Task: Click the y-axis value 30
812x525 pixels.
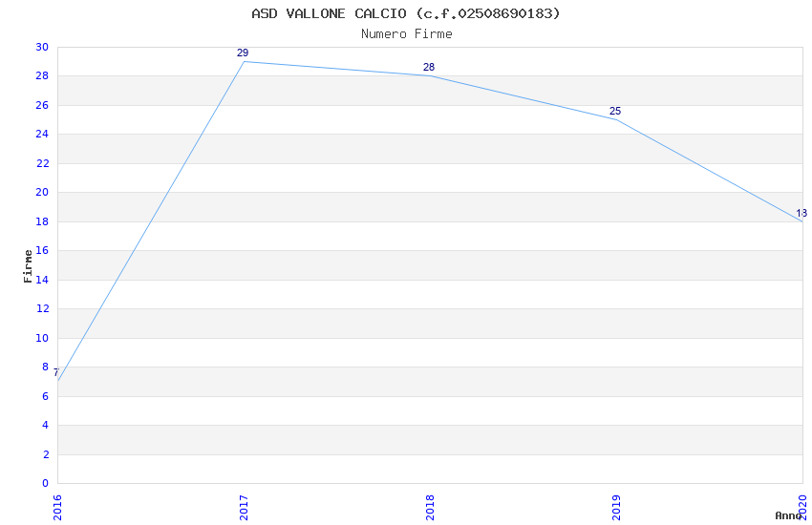Action: click(42, 47)
